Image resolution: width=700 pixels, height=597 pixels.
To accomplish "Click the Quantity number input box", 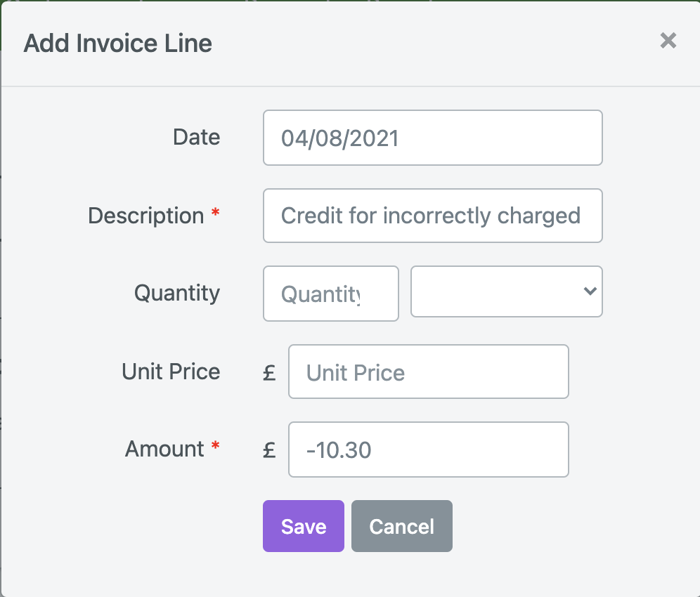I will coord(331,294).
